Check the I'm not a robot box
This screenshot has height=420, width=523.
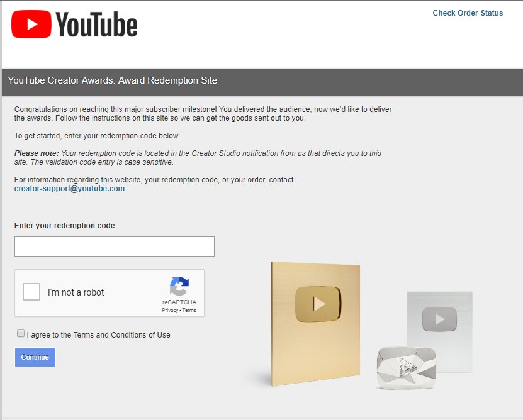pyautogui.click(x=31, y=292)
